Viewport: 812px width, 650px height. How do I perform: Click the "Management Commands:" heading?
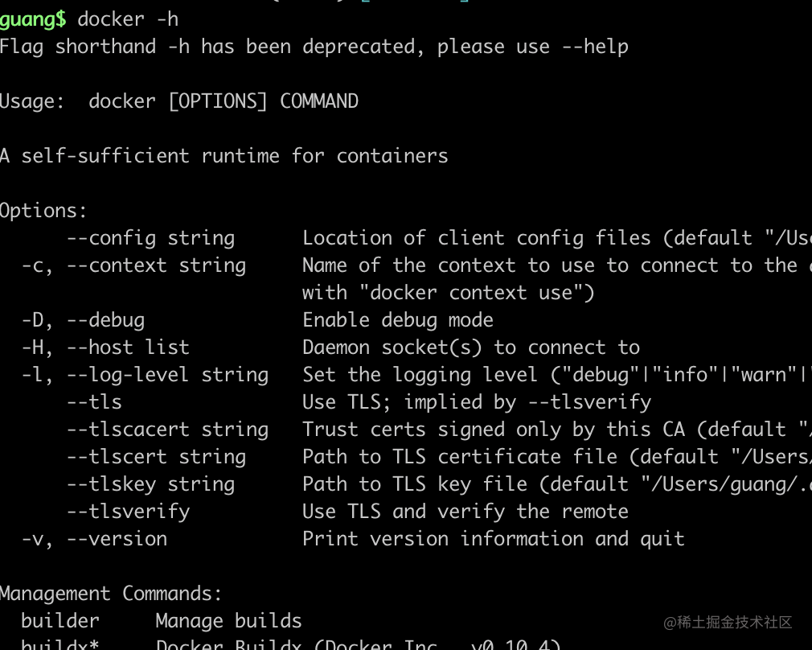[111, 594]
